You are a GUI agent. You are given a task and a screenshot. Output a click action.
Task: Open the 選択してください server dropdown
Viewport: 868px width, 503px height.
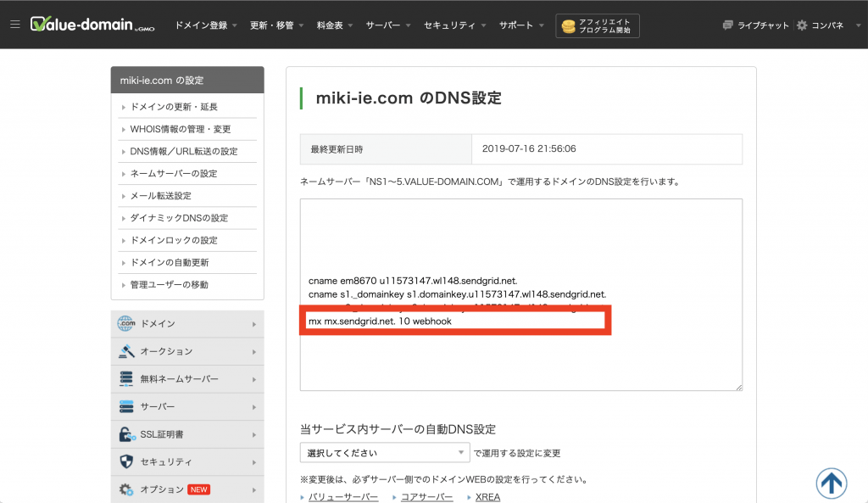tap(384, 453)
